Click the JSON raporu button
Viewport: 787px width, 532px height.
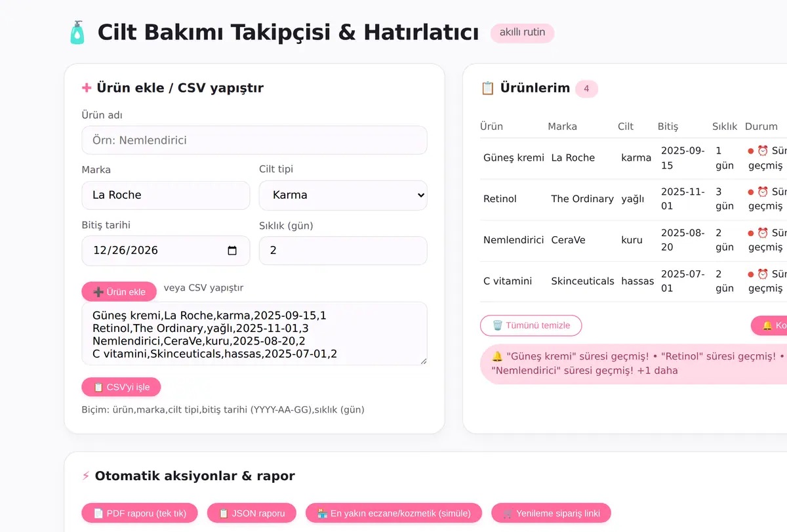click(x=252, y=513)
